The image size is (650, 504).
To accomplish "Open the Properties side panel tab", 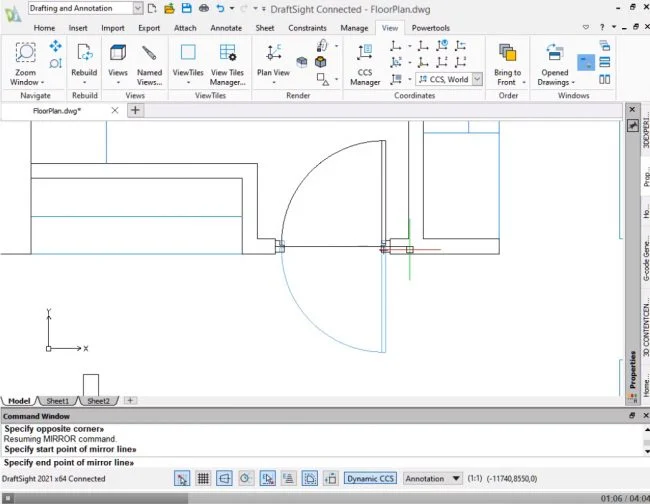I will click(632, 370).
